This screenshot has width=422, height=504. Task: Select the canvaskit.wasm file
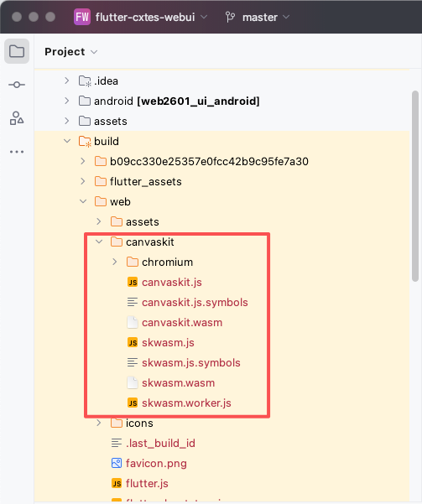click(182, 322)
